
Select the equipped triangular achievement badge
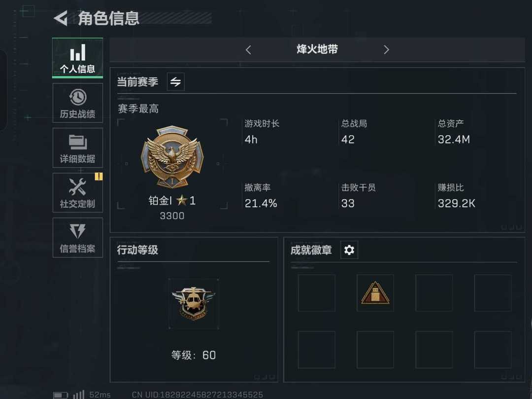[375, 292]
